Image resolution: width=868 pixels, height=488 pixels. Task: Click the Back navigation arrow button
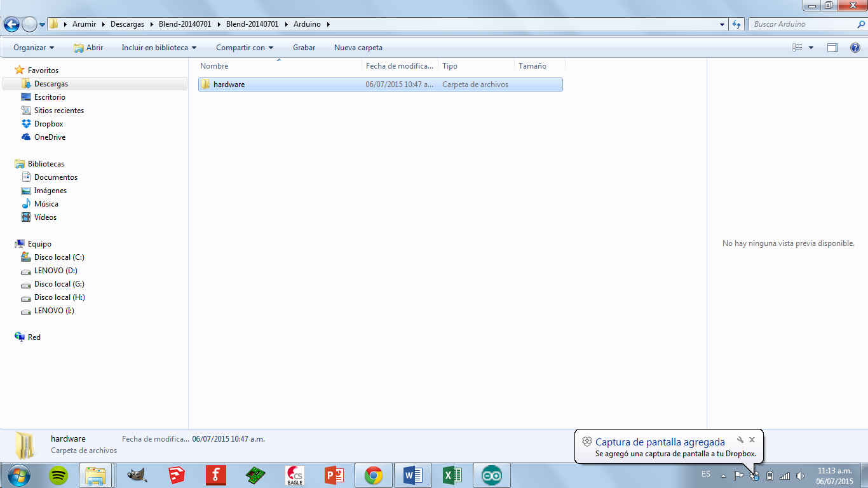(11, 24)
